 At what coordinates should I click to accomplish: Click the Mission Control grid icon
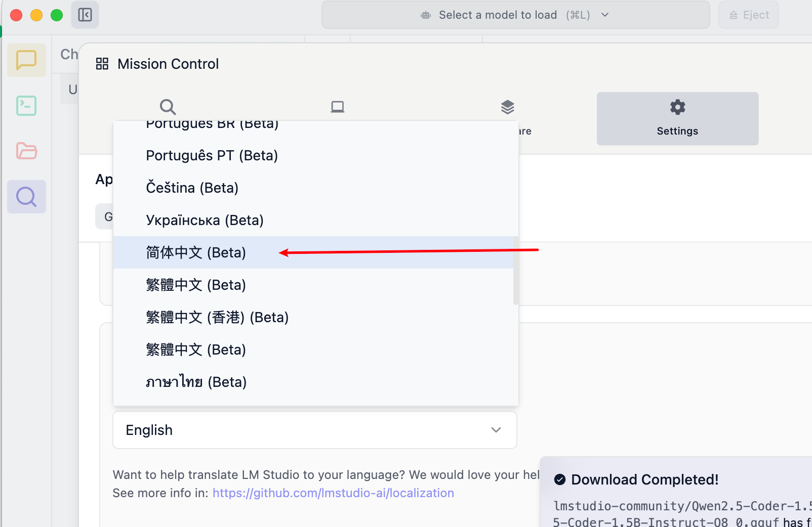(102, 64)
